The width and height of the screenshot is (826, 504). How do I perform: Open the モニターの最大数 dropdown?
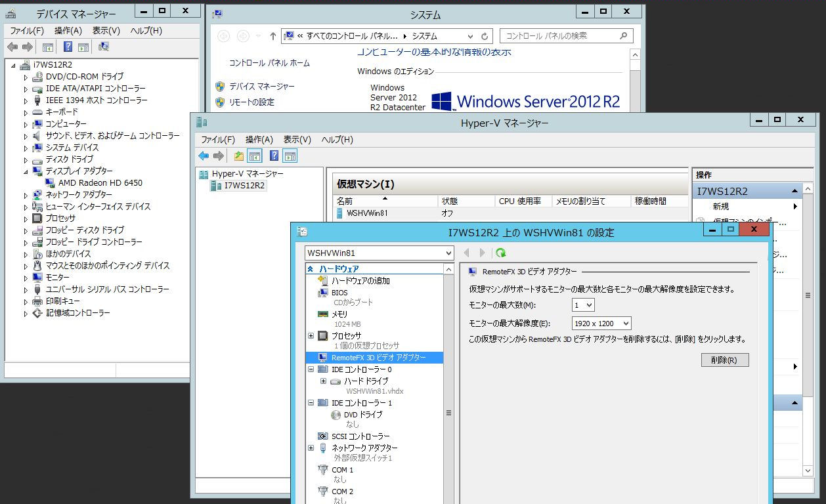[x=583, y=305]
